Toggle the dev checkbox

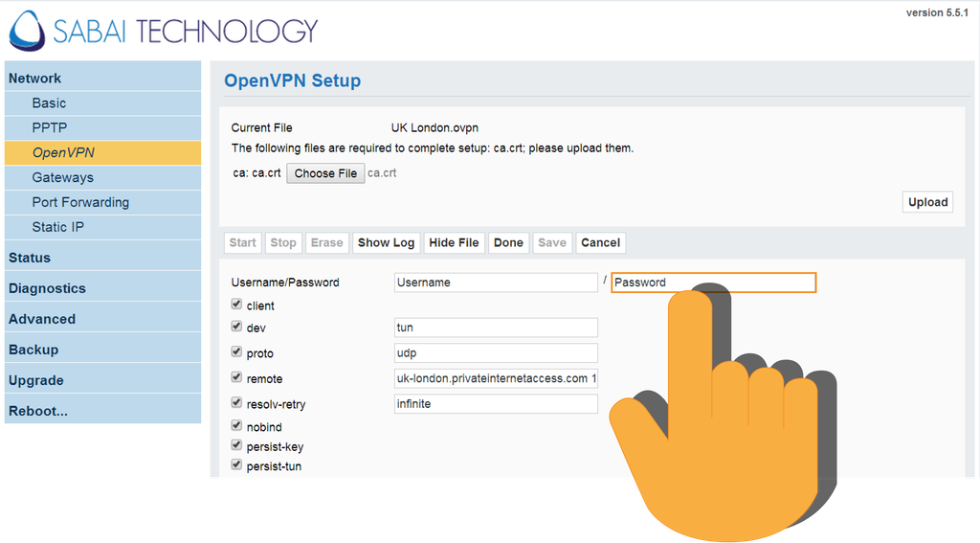click(x=236, y=326)
